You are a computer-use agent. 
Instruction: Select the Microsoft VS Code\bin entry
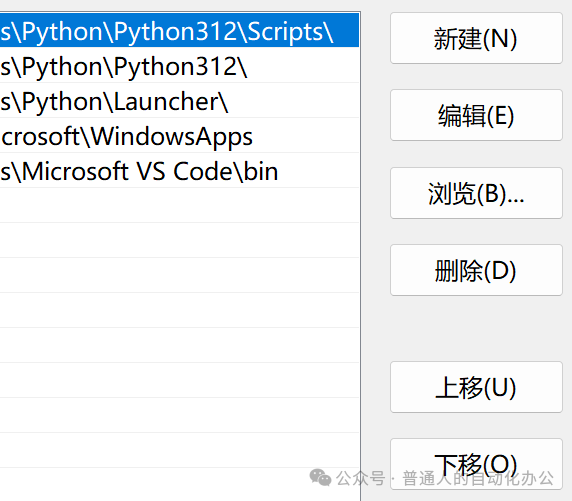point(179,170)
